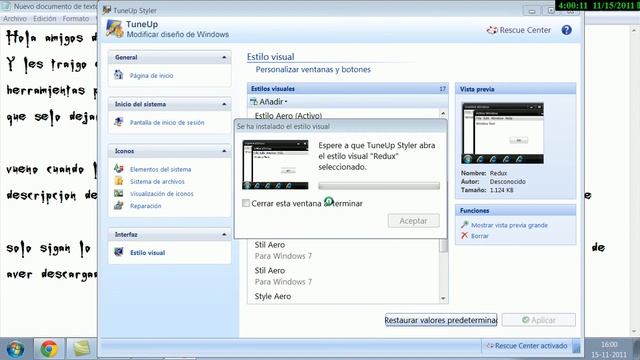Screen dimensions: 640x360
Task: Click the Redux preview thumbnail in Vista previa
Action: coord(502,133)
